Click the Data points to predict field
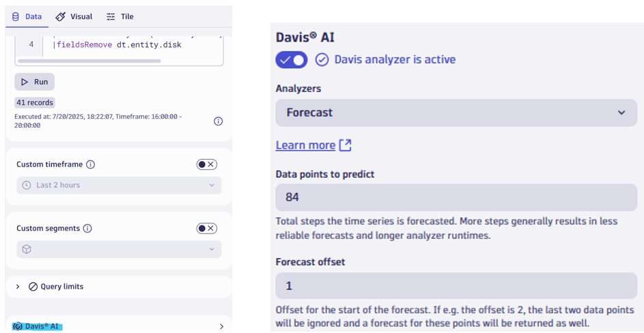Screen dimensions: 644x333 456,197
